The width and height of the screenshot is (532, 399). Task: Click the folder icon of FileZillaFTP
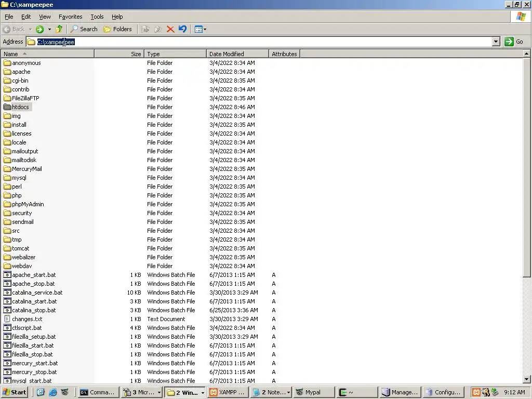click(7, 98)
